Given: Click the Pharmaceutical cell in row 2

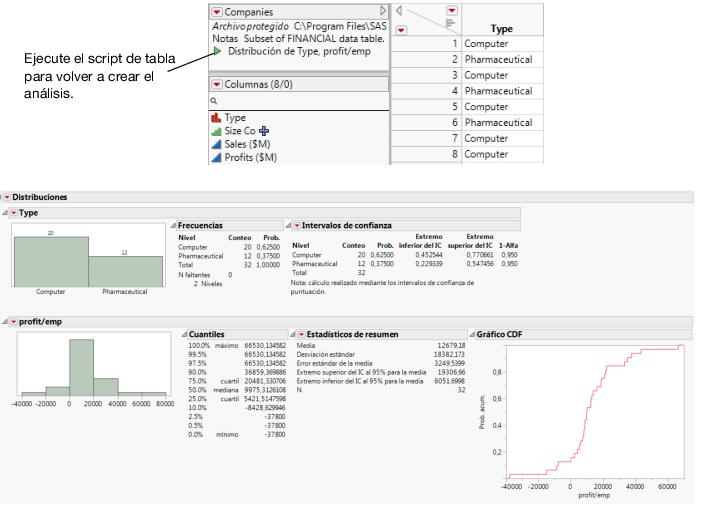Looking at the screenshot, I should [498, 59].
